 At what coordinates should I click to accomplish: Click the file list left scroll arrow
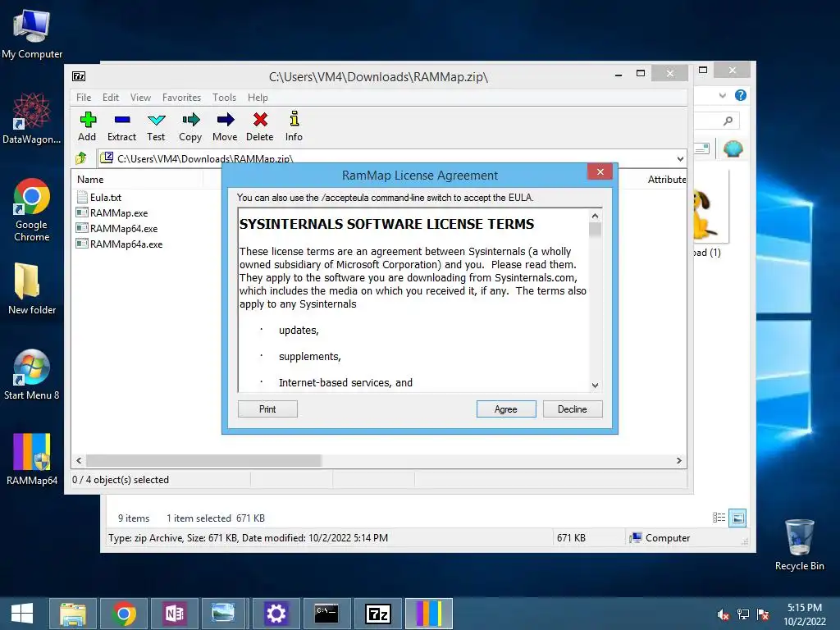click(79, 461)
